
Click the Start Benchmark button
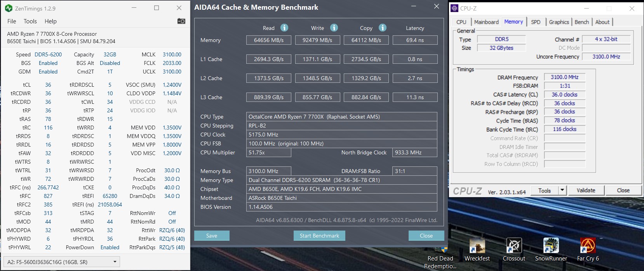319,236
